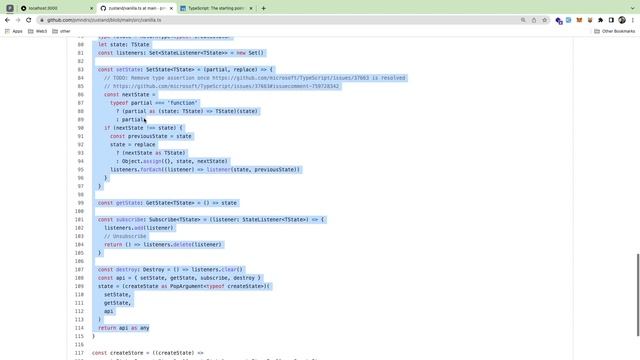
Task: Select line number 114
Action: 80,328
